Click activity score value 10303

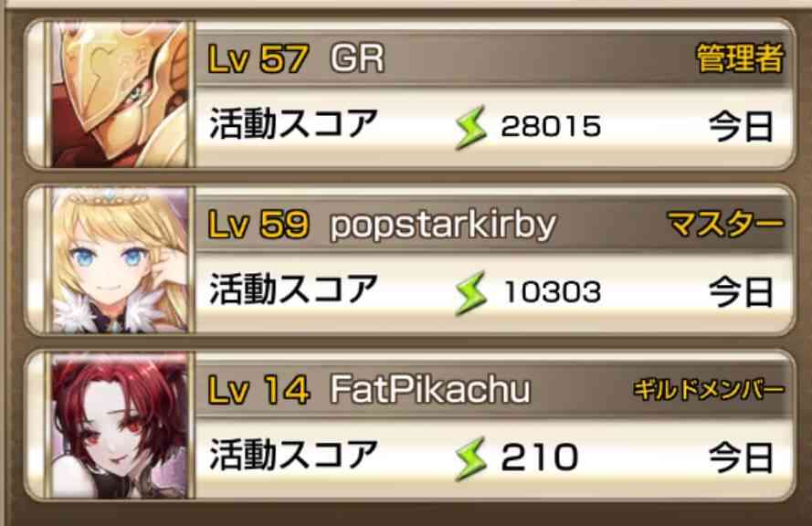click(553, 292)
